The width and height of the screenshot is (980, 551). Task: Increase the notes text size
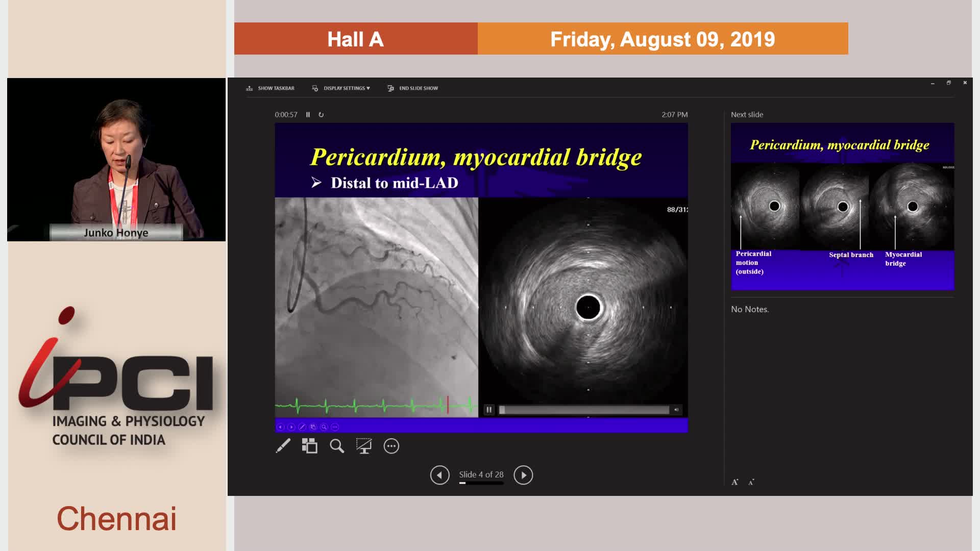pyautogui.click(x=735, y=482)
